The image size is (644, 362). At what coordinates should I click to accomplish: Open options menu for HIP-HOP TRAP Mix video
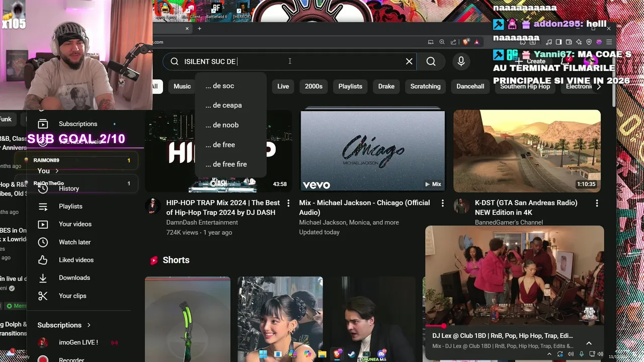point(288,203)
